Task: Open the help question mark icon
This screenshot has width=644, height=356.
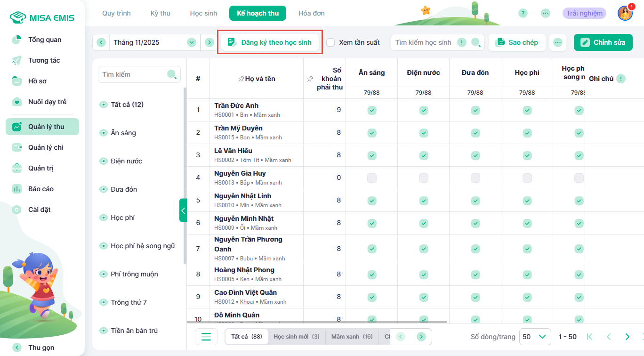Action: (523, 13)
